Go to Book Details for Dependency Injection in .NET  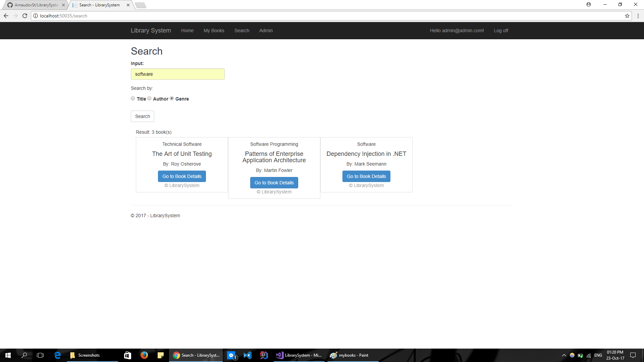coord(366,176)
